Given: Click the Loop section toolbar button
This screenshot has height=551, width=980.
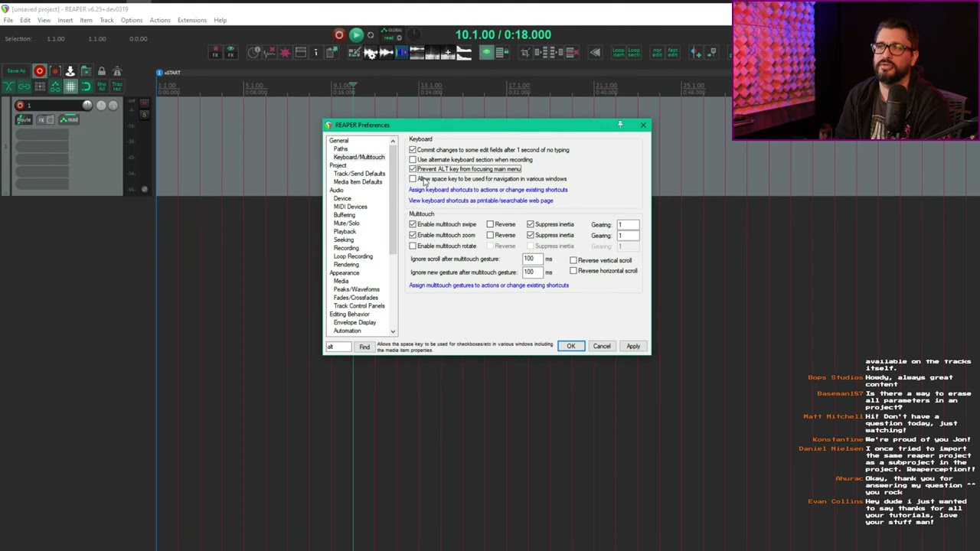Looking at the screenshot, I should (634, 52).
